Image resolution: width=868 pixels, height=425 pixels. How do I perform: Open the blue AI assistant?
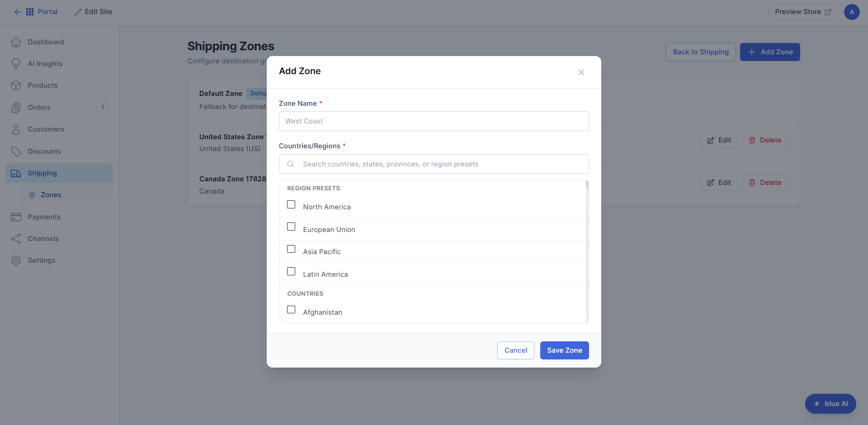[830, 404]
